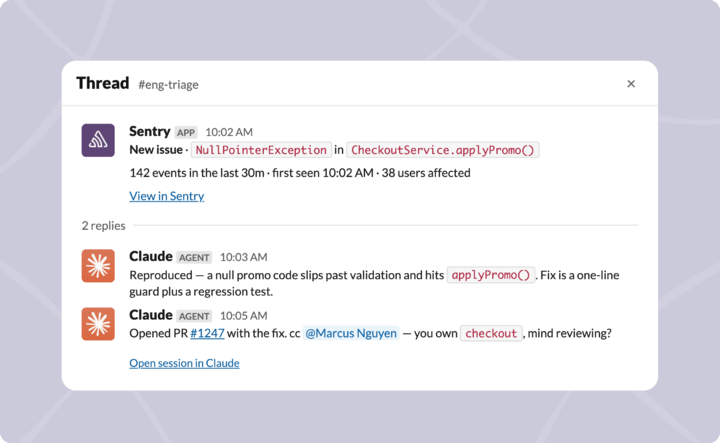Viewport: 720px width, 443px height.
Task: Click the Sentry app avatar icon
Action: [98, 140]
